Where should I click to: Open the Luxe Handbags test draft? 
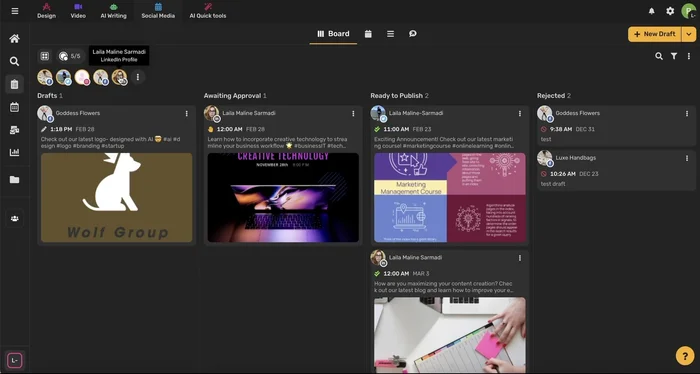coord(616,171)
